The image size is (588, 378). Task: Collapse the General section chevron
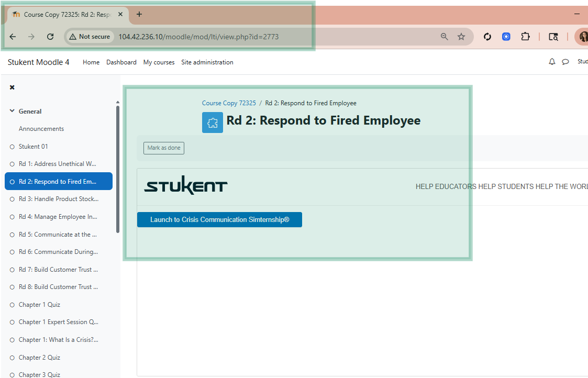pos(12,111)
